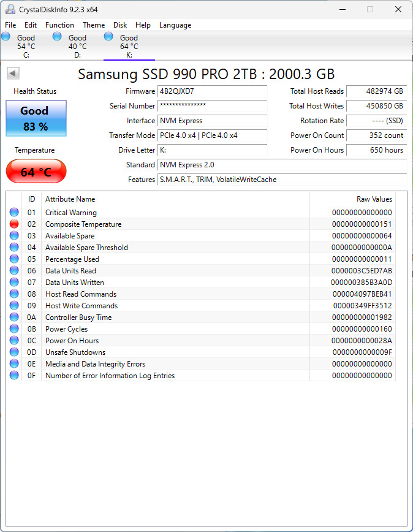
Task: Open the File menu
Action: [x=10, y=25]
